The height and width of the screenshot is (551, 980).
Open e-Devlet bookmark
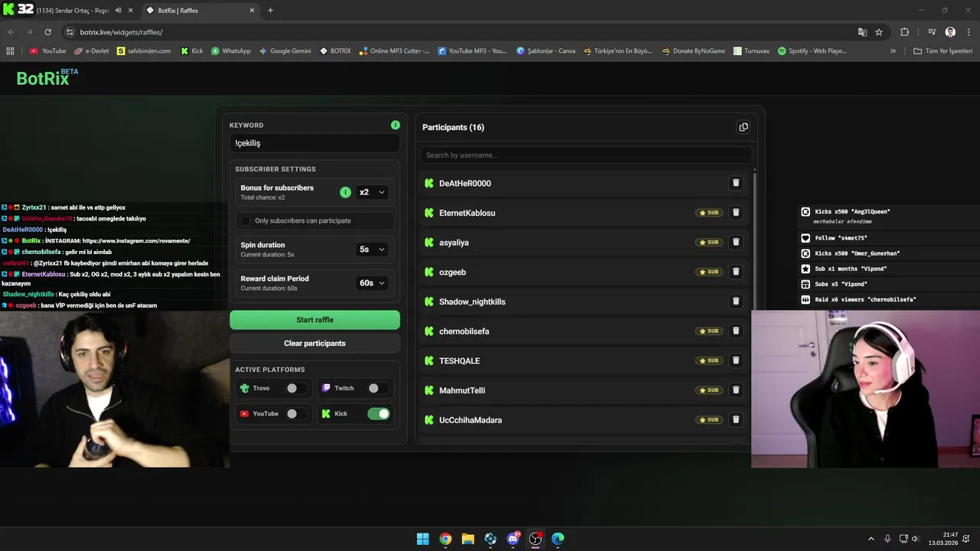click(x=92, y=51)
